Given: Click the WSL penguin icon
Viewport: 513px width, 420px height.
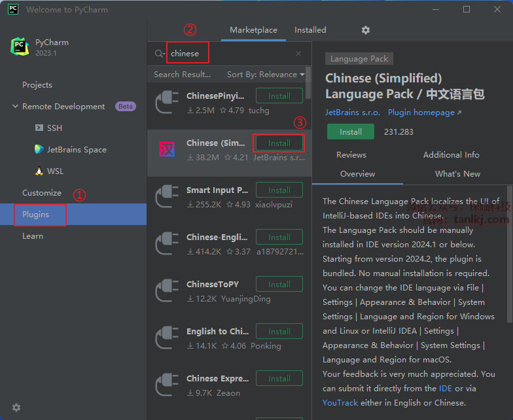Looking at the screenshot, I should 39,171.
